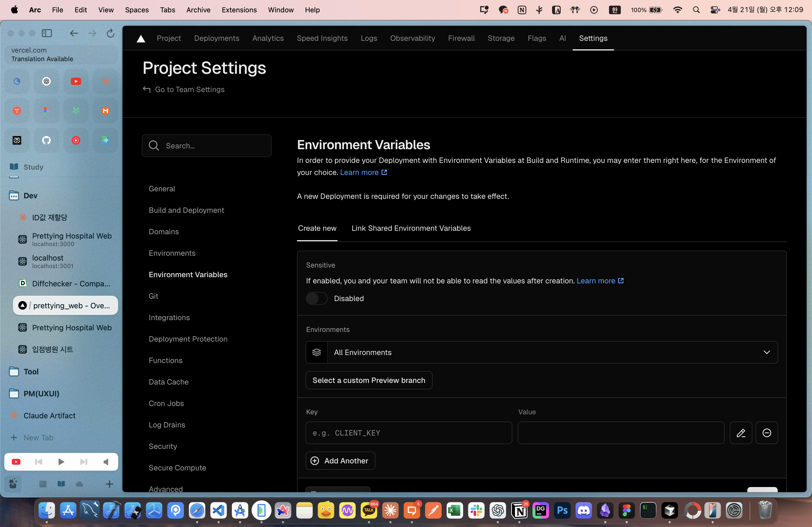
Task: Toggle Arc sidebar panel icon
Action: (47, 33)
